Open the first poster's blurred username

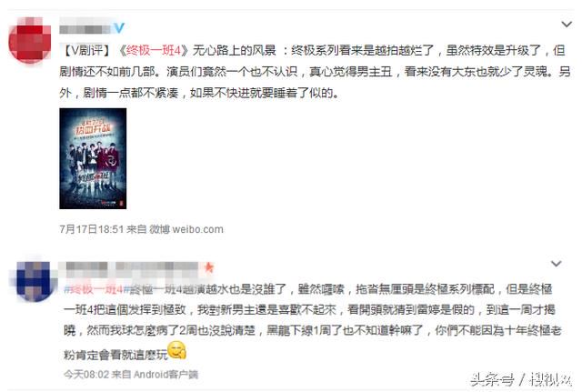pos(85,28)
